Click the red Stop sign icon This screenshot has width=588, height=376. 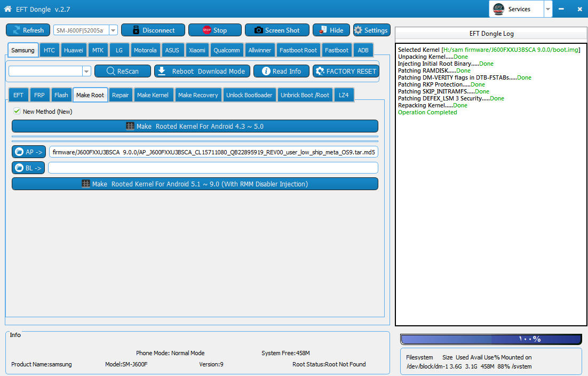(206, 30)
